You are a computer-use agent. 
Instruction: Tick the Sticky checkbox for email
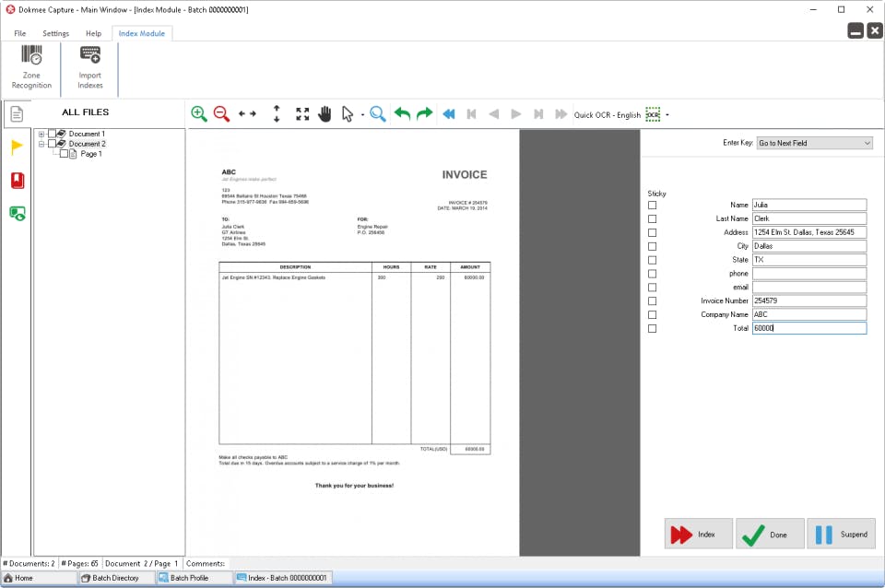click(x=653, y=288)
